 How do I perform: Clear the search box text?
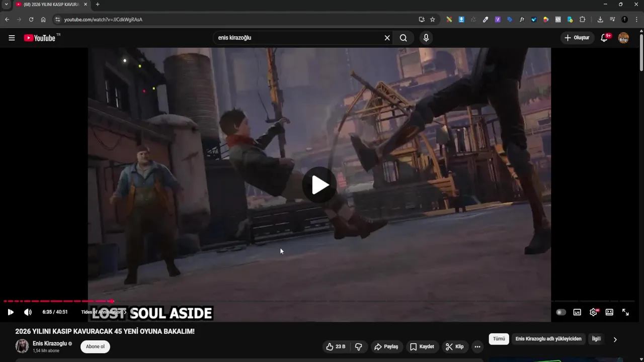pyautogui.click(x=387, y=38)
